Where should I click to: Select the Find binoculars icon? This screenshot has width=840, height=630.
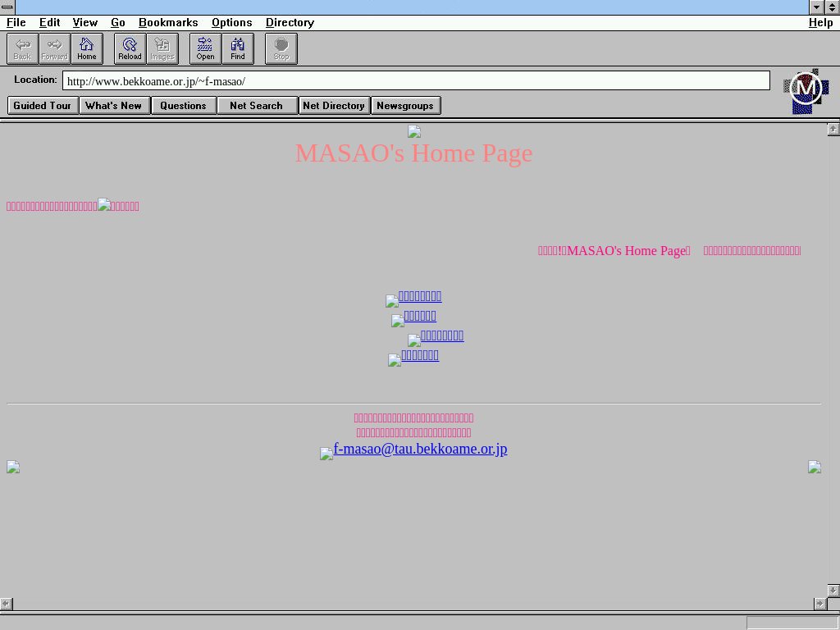tap(238, 48)
